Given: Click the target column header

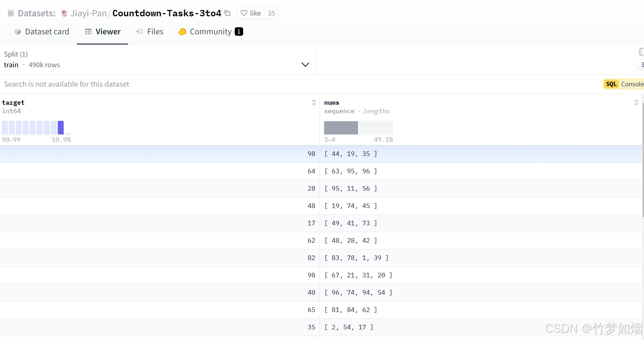Looking at the screenshot, I should [13, 103].
